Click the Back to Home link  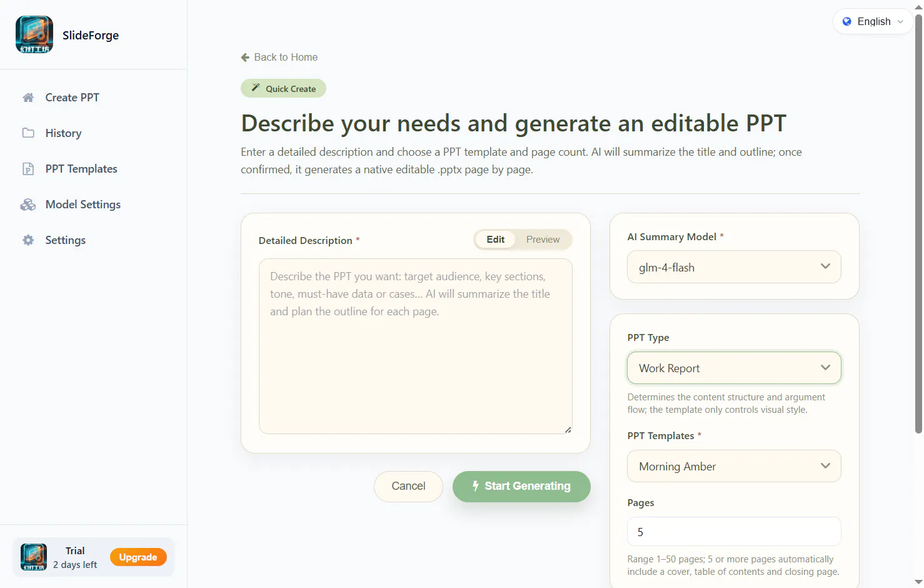[x=279, y=58]
